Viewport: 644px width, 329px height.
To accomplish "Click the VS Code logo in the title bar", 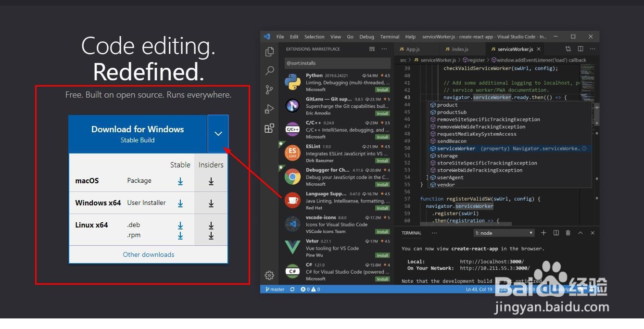I will [x=267, y=37].
